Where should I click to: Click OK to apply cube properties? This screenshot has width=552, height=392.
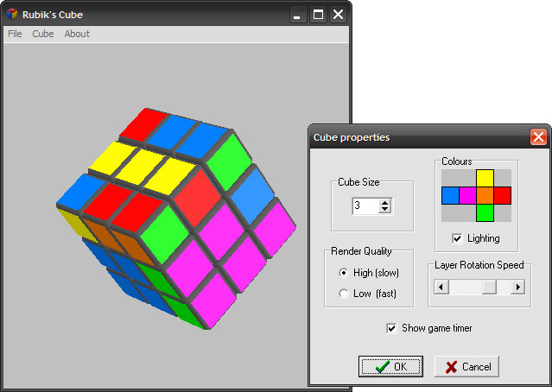coord(390,366)
